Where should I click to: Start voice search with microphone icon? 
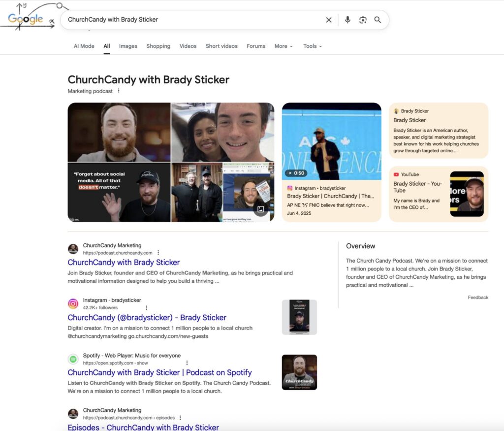point(347,20)
